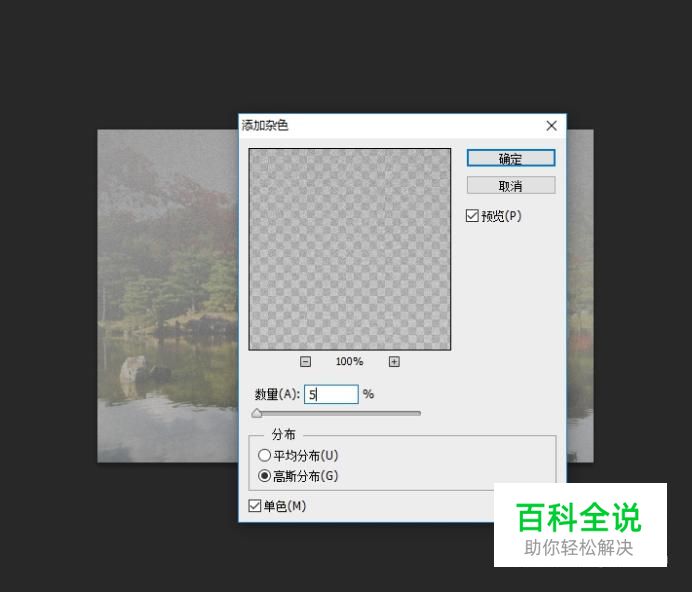Select the 平均分布(U) radio option
Screen dimensions: 692x592
tap(264, 455)
